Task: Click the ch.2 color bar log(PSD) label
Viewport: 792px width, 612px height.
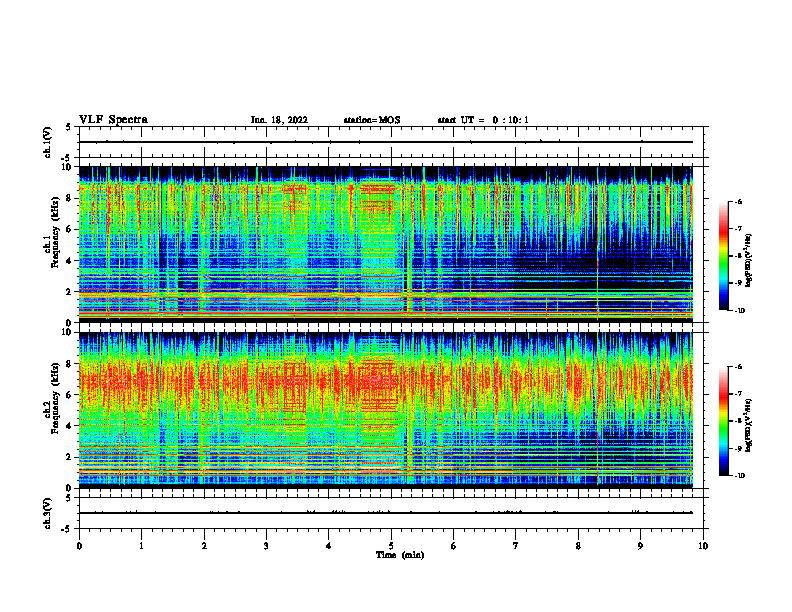Action: (x=748, y=425)
